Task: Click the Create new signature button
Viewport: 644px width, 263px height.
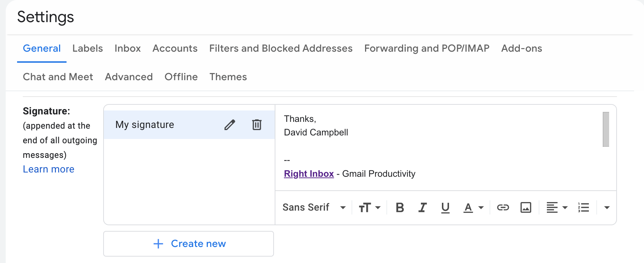Action: click(189, 244)
